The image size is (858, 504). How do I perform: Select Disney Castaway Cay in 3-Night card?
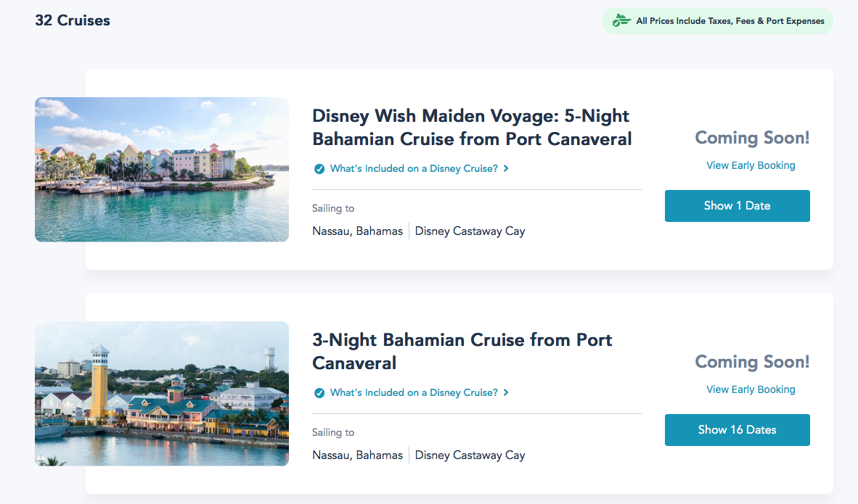pos(470,455)
